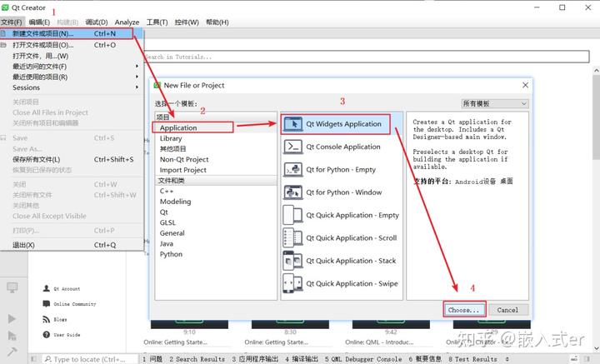
Task: Close the New File or Project dialog
Action: (525, 85)
